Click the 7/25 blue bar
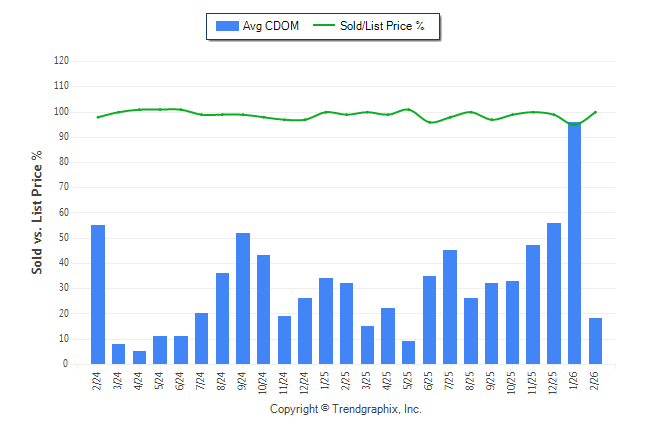This screenshot has width=646, height=434. (450, 307)
